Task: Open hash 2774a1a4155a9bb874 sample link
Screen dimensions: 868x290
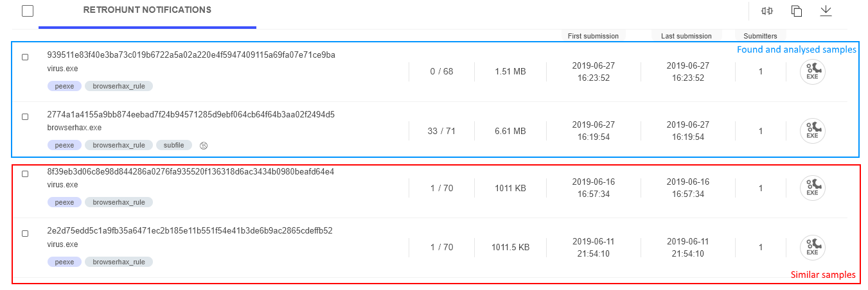Action: [191, 115]
